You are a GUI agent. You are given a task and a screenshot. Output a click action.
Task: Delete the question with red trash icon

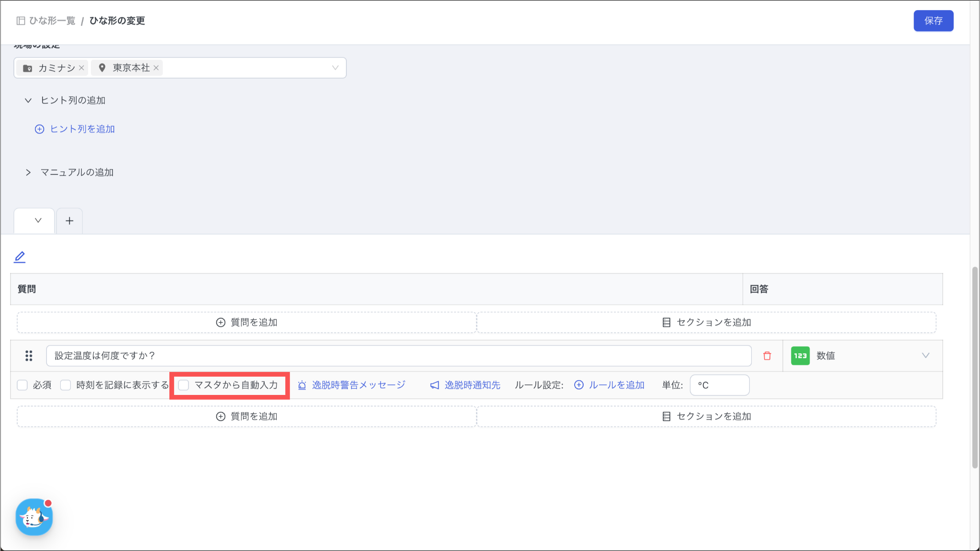click(767, 356)
